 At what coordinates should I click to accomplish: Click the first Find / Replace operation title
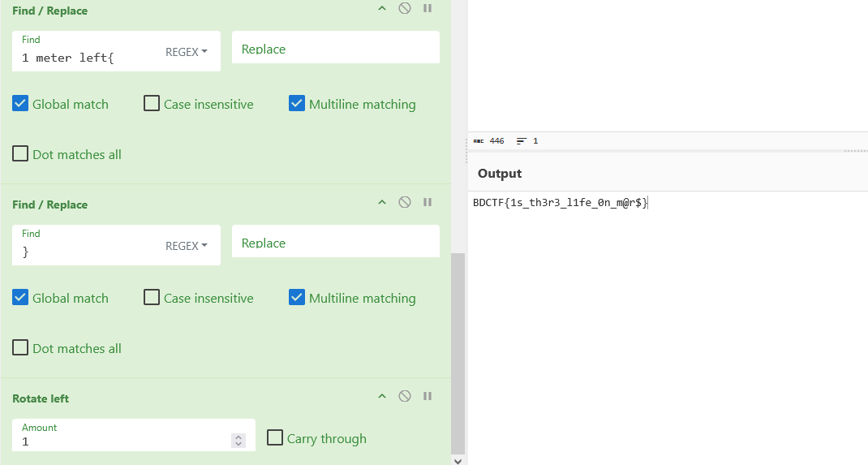pyautogui.click(x=49, y=11)
